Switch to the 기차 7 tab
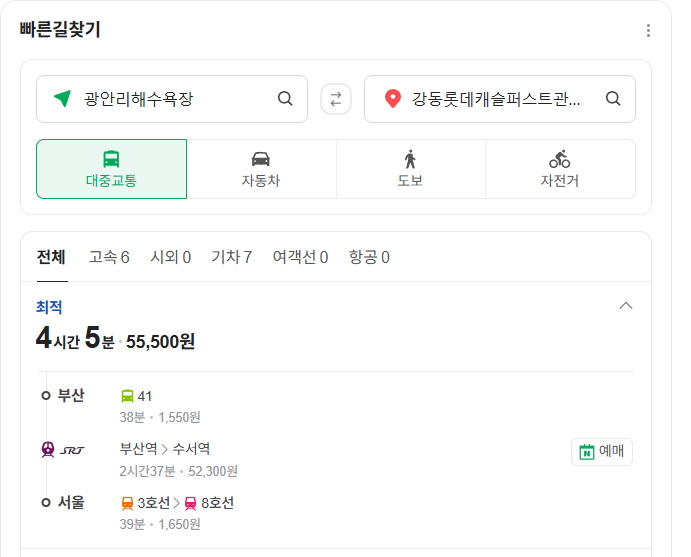Screen dimensions: 691x557 pyautogui.click(x=231, y=257)
